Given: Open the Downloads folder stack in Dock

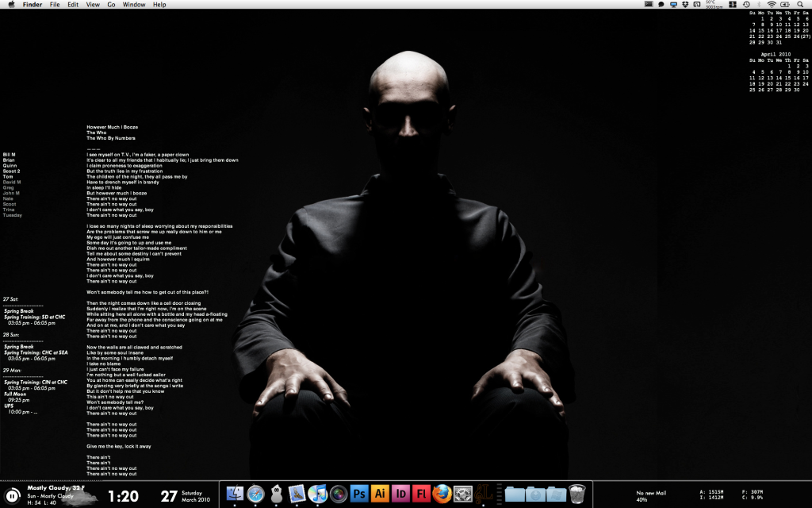Looking at the screenshot, I should click(535, 494).
